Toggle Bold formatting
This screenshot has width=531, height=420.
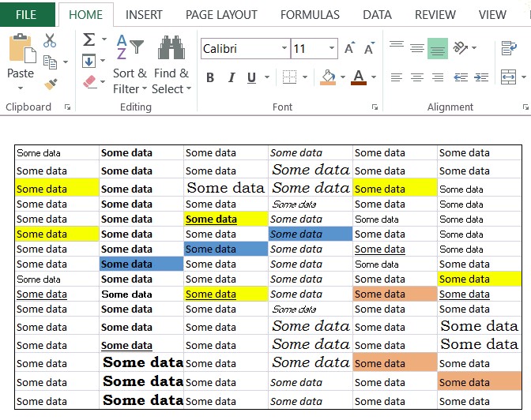coord(210,77)
